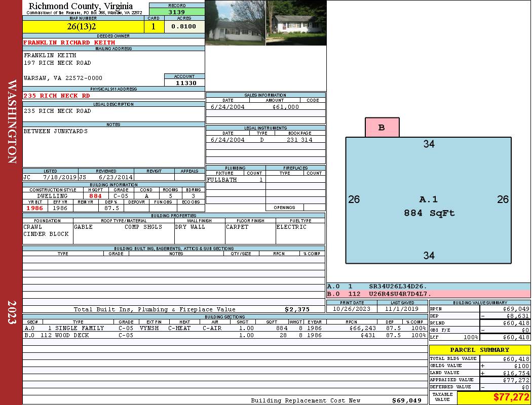
Task: Click the DEP value $8,631
Action: pos(518,316)
